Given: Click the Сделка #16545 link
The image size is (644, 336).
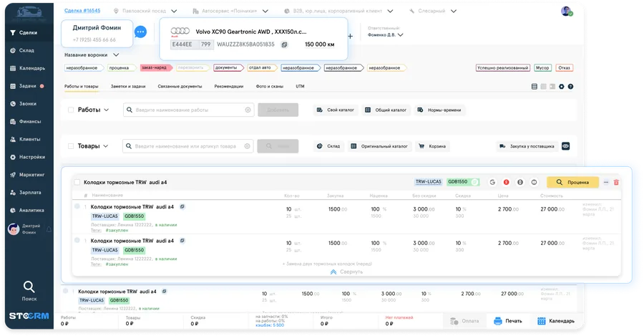Looking at the screenshot, I should [x=82, y=11].
